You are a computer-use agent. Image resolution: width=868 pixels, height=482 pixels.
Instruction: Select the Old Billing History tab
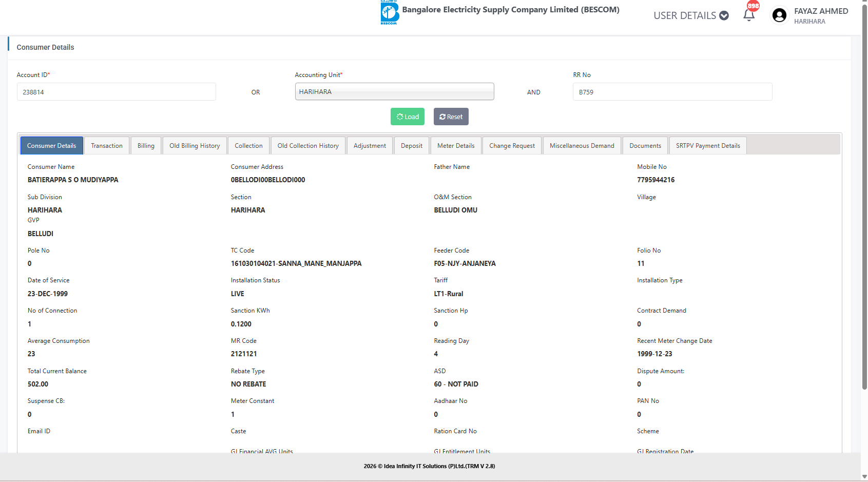195,146
